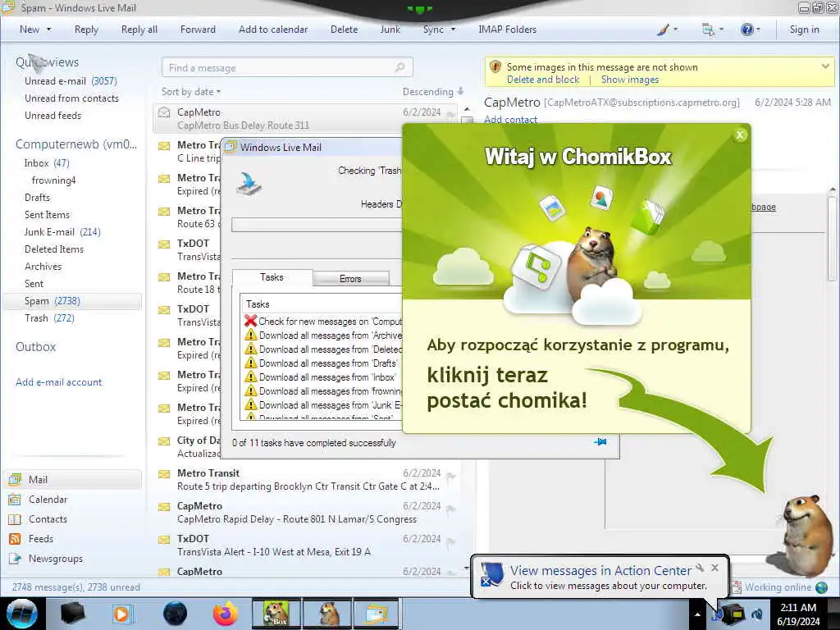Open IMAP Folders from toolbar

[x=507, y=30]
